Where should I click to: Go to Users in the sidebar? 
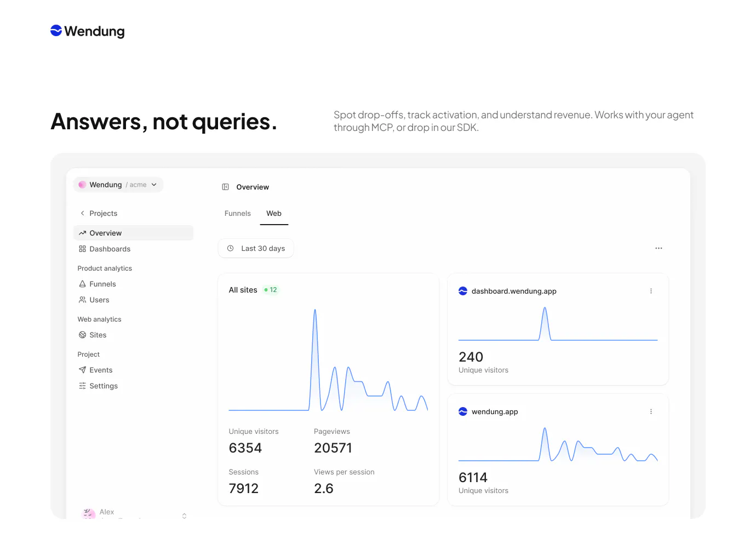(x=133, y=300)
